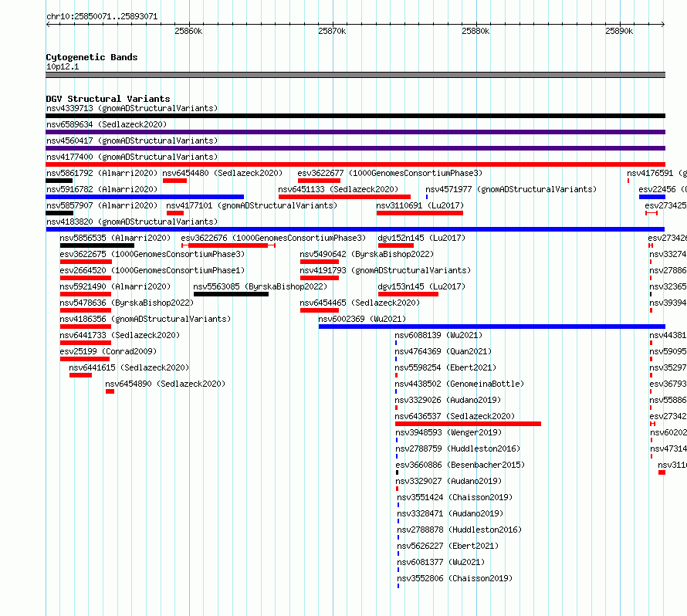Select the nsv6589634 (Sedlazeck2020) variant label

[107, 124]
